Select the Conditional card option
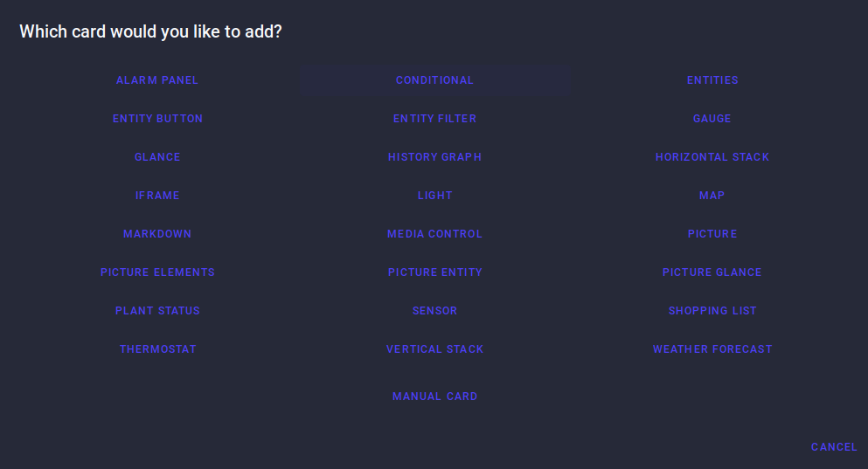The height and width of the screenshot is (469, 868). [x=434, y=80]
